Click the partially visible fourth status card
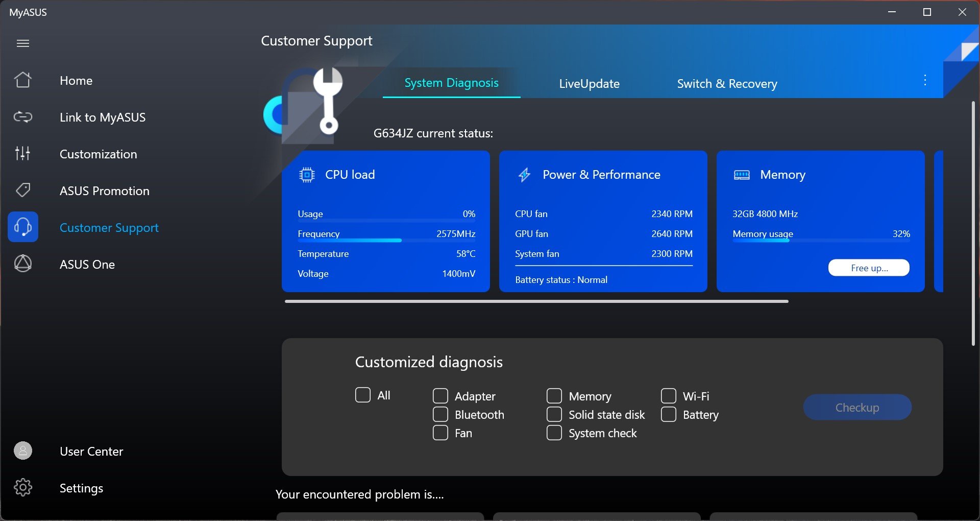 click(939, 221)
